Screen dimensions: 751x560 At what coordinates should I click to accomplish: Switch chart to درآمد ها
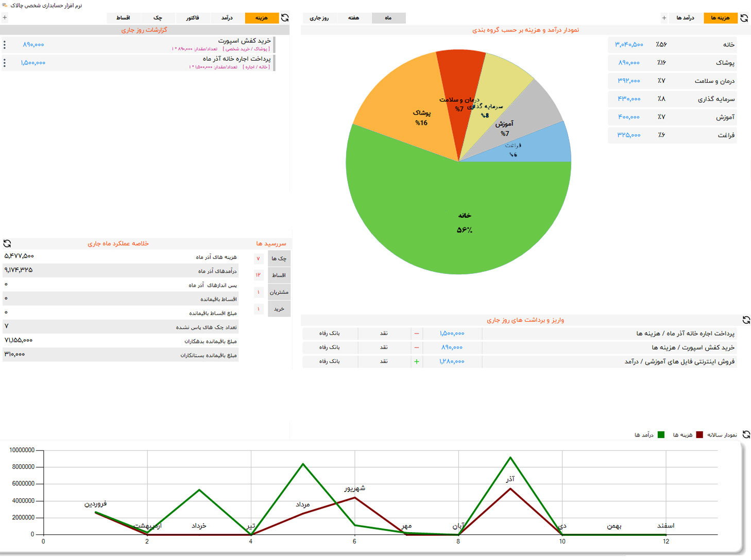(x=686, y=18)
